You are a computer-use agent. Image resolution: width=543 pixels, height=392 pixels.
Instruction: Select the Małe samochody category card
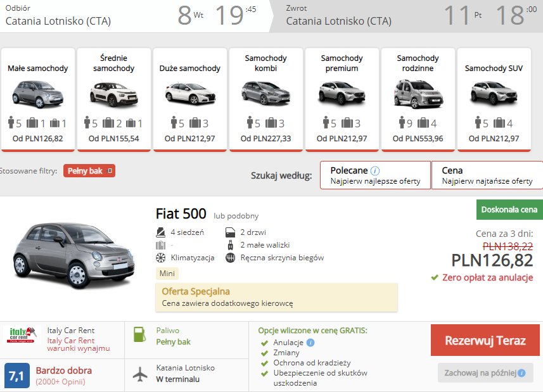tap(38, 99)
